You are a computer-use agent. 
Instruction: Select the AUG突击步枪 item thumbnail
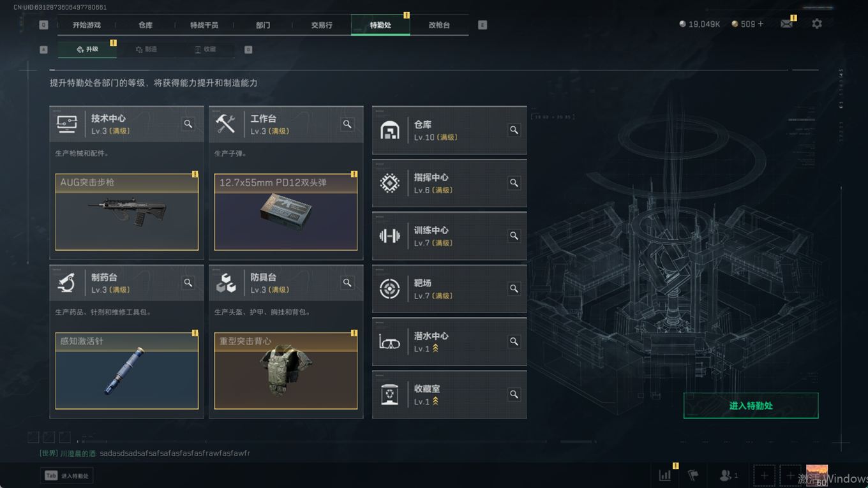click(127, 212)
